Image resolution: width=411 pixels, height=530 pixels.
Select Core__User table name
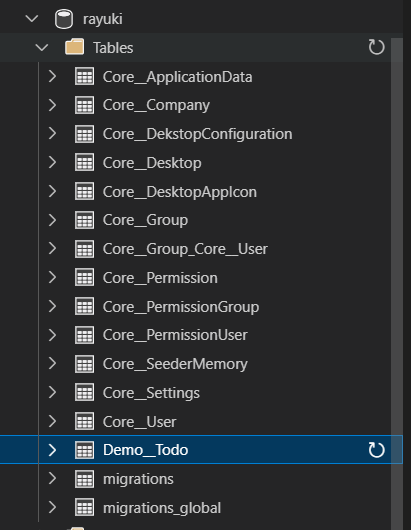tap(140, 422)
